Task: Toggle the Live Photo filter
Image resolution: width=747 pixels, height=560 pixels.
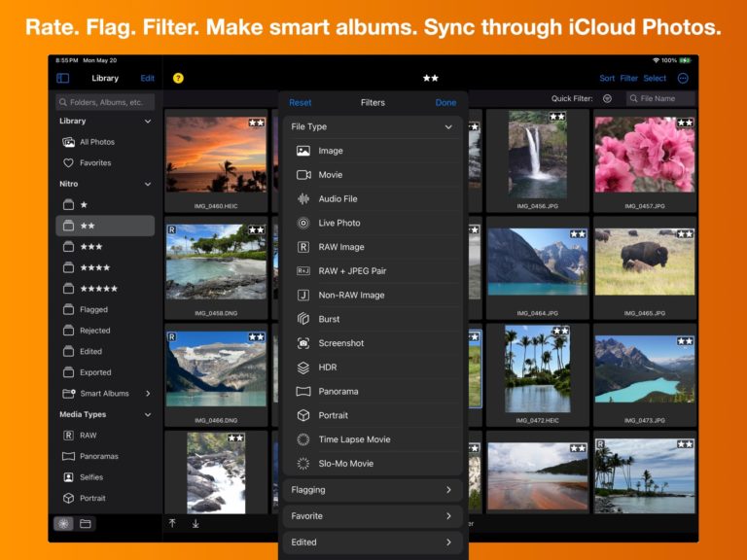Action: tap(373, 223)
